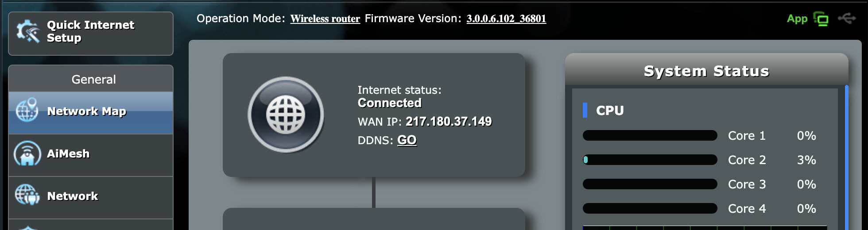
Task: Open the AiMesh router icon
Action: coord(27,153)
